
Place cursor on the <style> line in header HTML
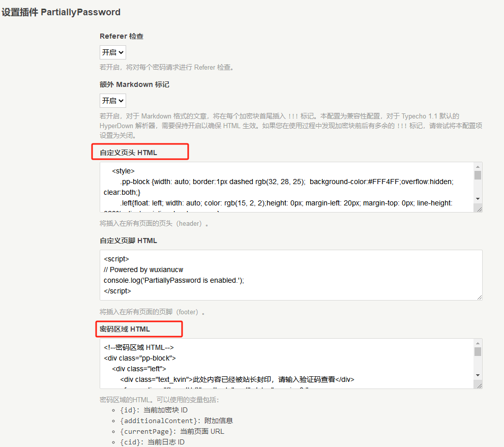coord(123,171)
